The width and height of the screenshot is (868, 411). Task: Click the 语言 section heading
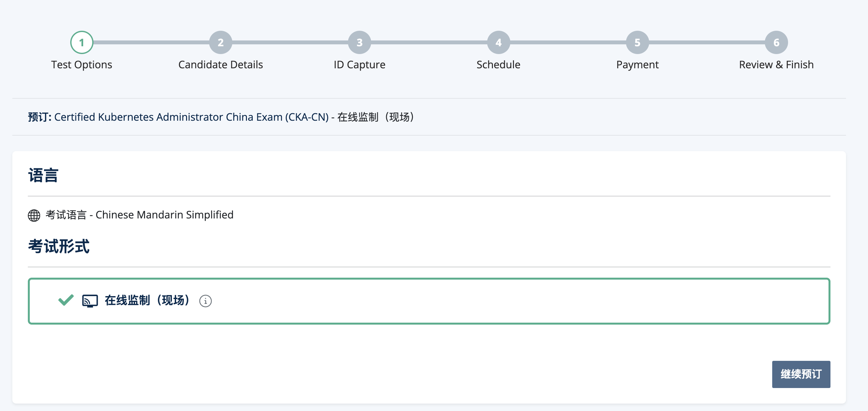(x=43, y=175)
